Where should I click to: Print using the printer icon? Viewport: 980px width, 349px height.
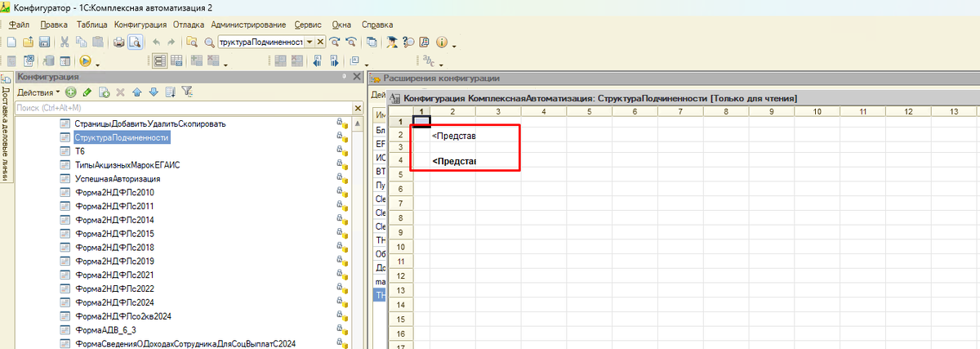119,42
